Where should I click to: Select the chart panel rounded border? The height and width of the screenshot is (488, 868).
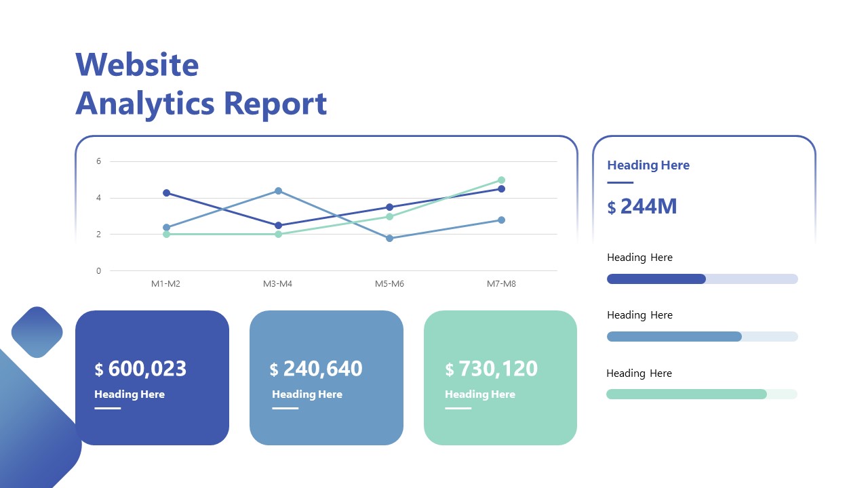tap(327, 138)
